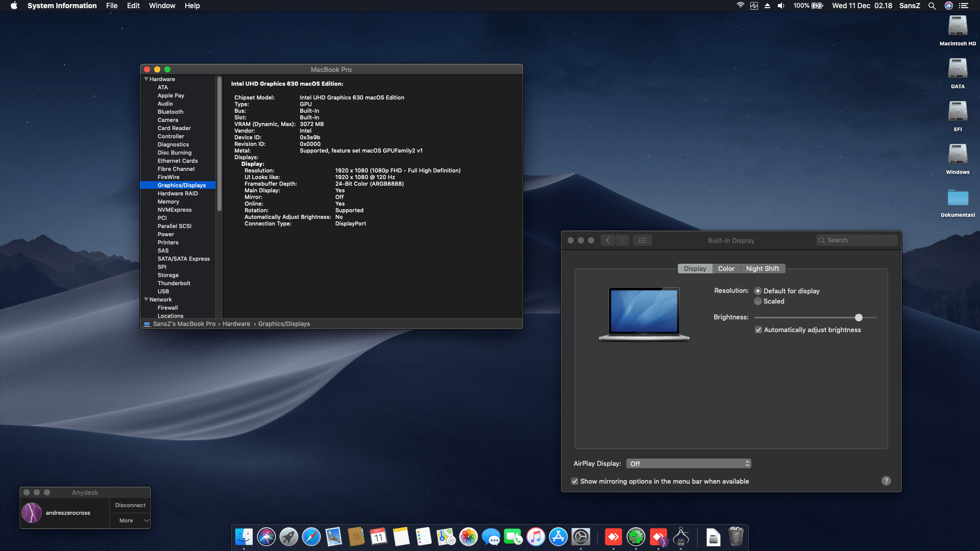Open the App Store from the Dock
This screenshot has width=980, height=551.
click(x=559, y=537)
